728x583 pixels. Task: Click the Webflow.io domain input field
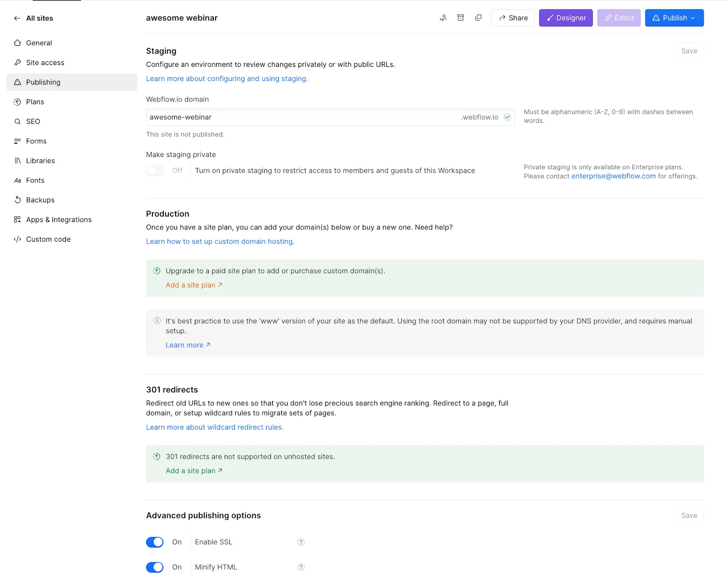(x=330, y=117)
